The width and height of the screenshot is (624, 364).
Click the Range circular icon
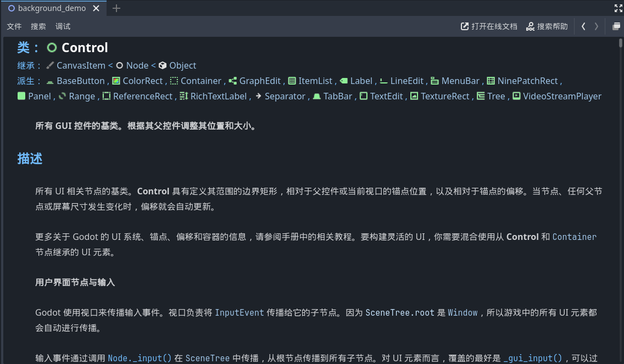click(x=62, y=96)
